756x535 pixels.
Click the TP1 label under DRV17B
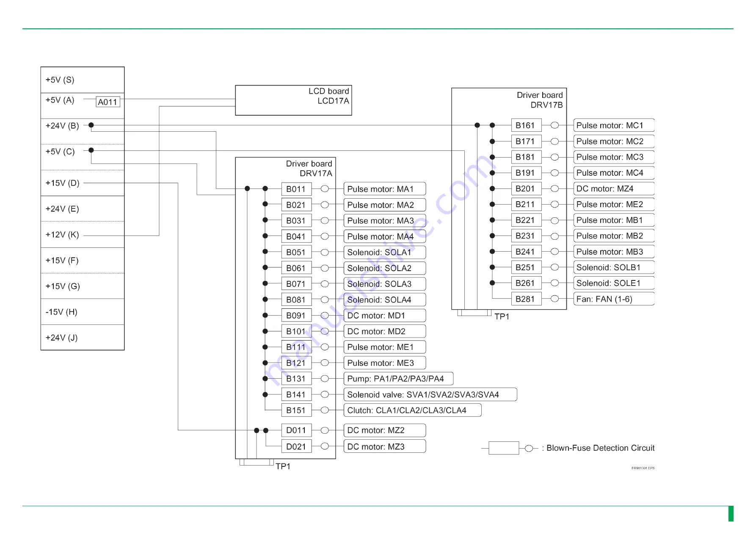coord(502,316)
